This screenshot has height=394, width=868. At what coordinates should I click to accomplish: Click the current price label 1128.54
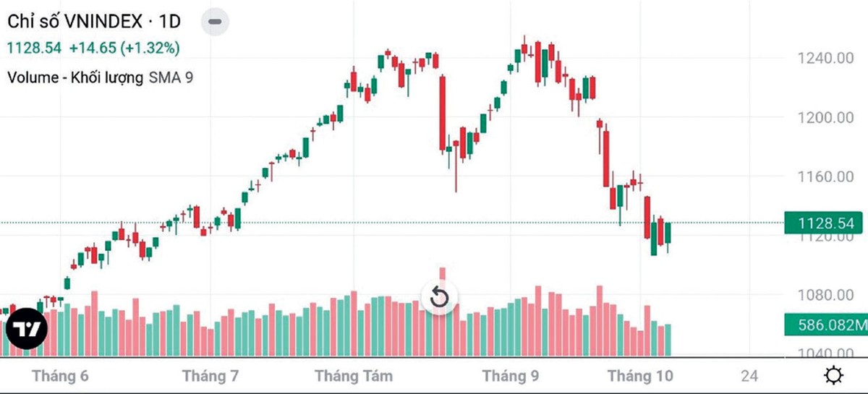(x=825, y=224)
